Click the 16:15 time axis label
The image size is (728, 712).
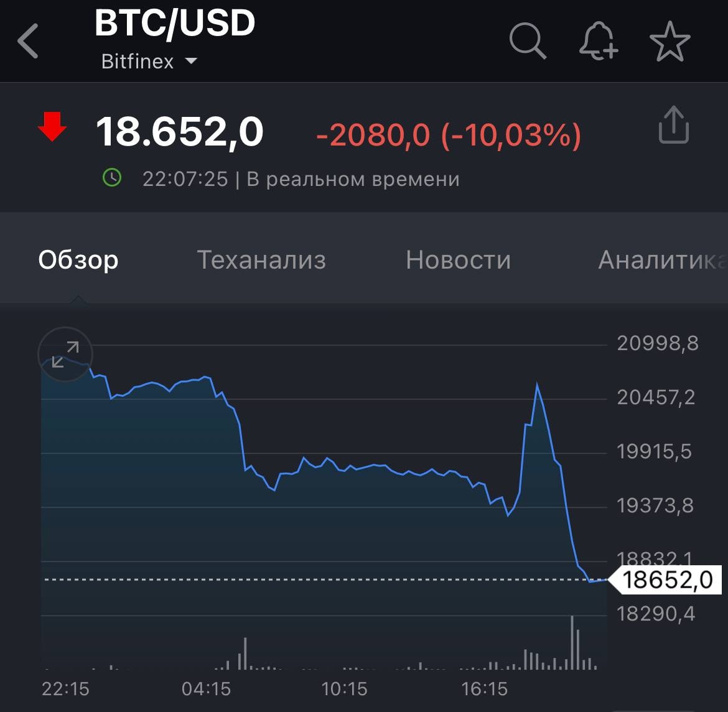coord(484,688)
